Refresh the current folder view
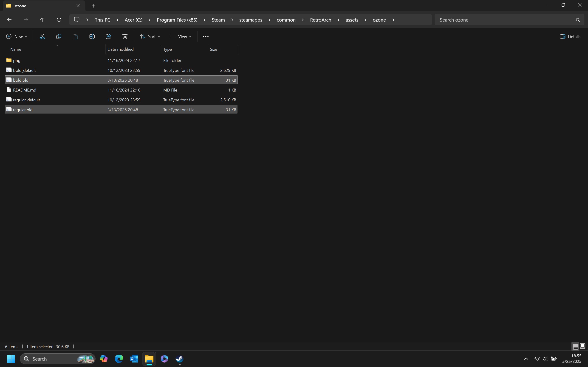This screenshot has height=367, width=588. tap(59, 20)
